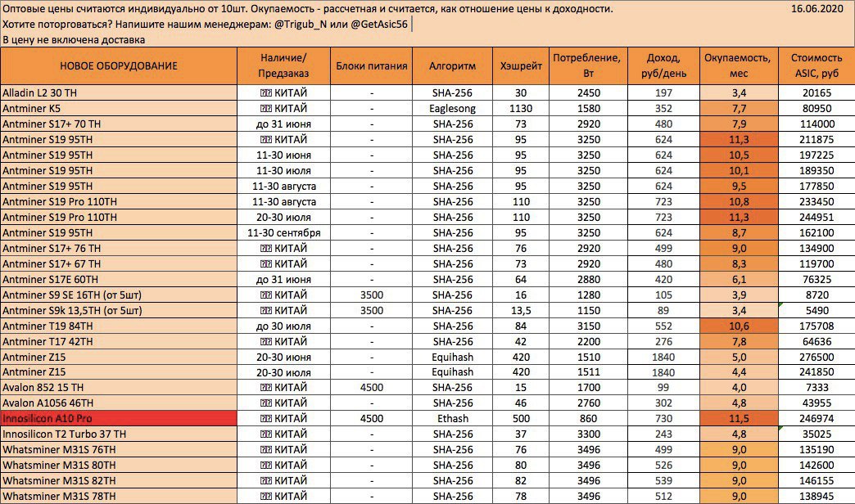Select "4500" in the Avalon 852 row

click(x=371, y=387)
